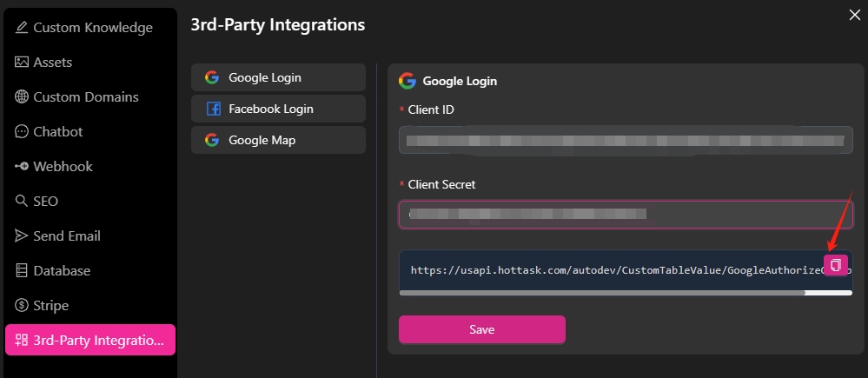The width and height of the screenshot is (868, 378).
Task: Open the Database section
Action: (90, 270)
